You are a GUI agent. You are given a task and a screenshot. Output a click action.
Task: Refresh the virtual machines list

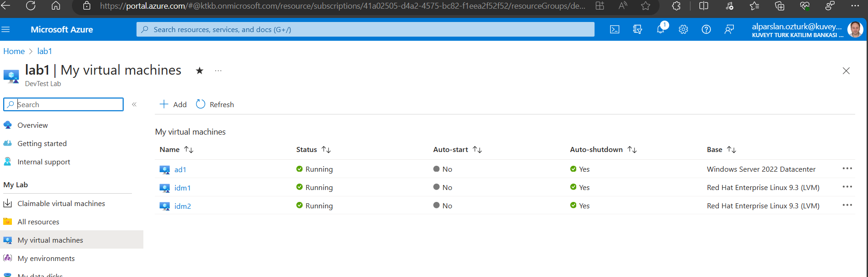[215, 104]
